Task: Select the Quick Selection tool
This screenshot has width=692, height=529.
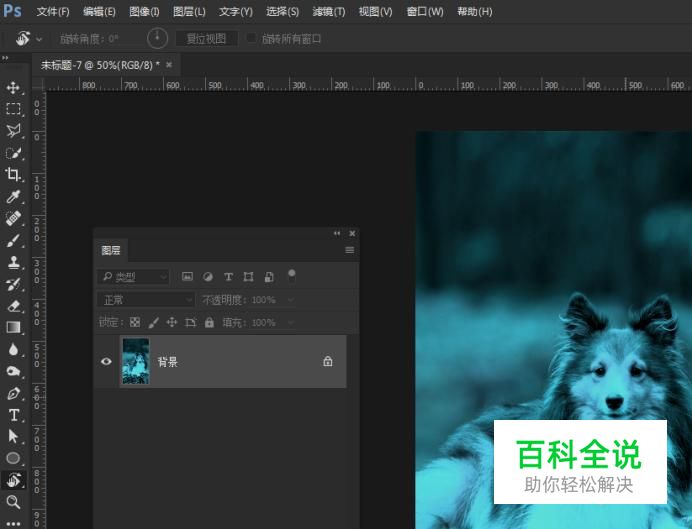Action: tap(13, 153)
